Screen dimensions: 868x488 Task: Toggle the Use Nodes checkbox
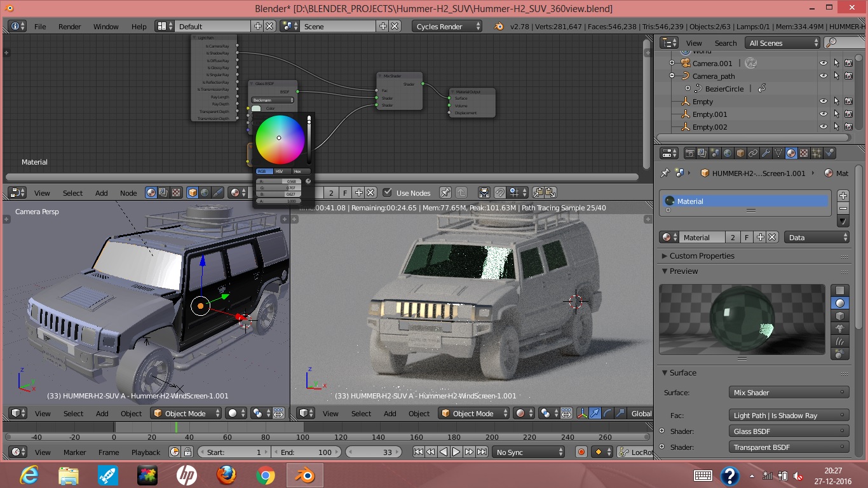pyautogui.click(x=387, y=193)
